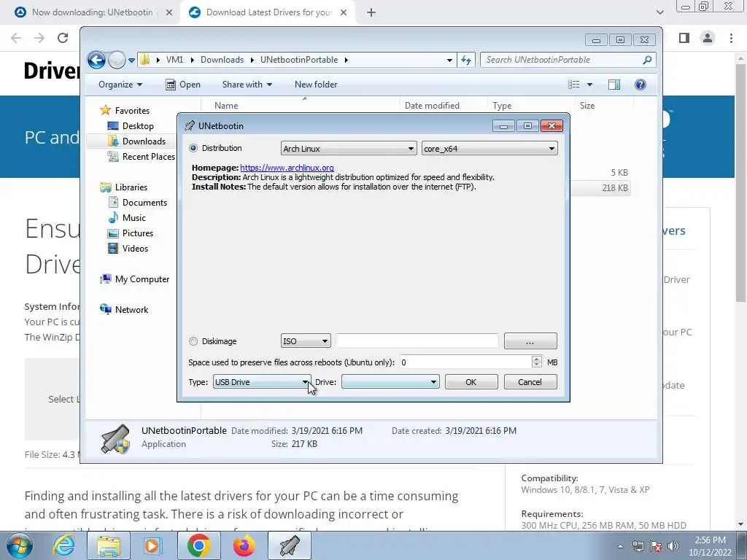Image resolution: width=747 pixels, height=560 pixels.
Task: Click the Explorer back arrow button
Action: (97, 60)
